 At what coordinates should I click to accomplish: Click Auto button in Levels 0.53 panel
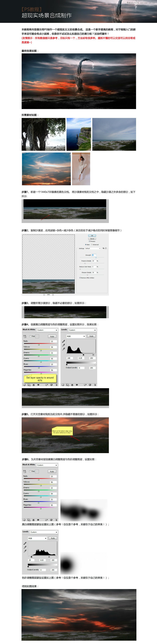coord(53,538)
